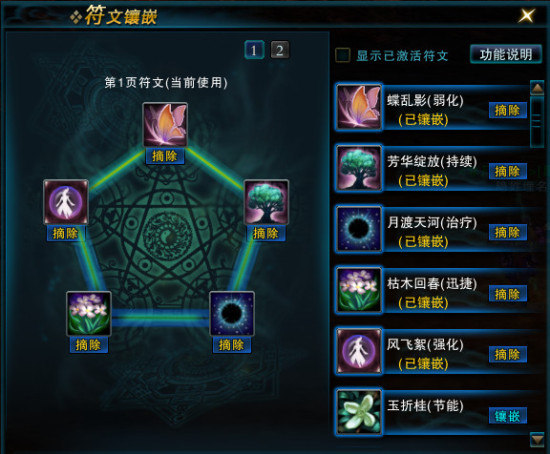This screenshot has height=454, width=550.
Task: Toggle the 显示已激活符文 checkbox
Action: [343, 55]
